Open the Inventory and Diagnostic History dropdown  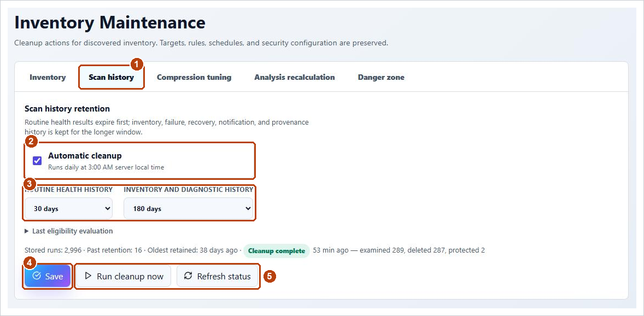click(x=188, y=208)
